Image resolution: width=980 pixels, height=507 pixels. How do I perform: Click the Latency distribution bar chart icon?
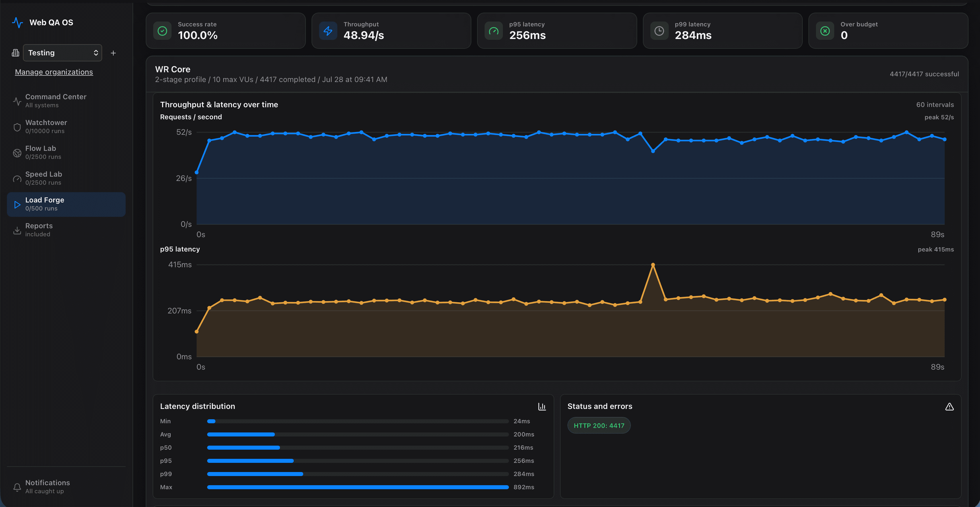pyautogui.click(x=542, y=407)
